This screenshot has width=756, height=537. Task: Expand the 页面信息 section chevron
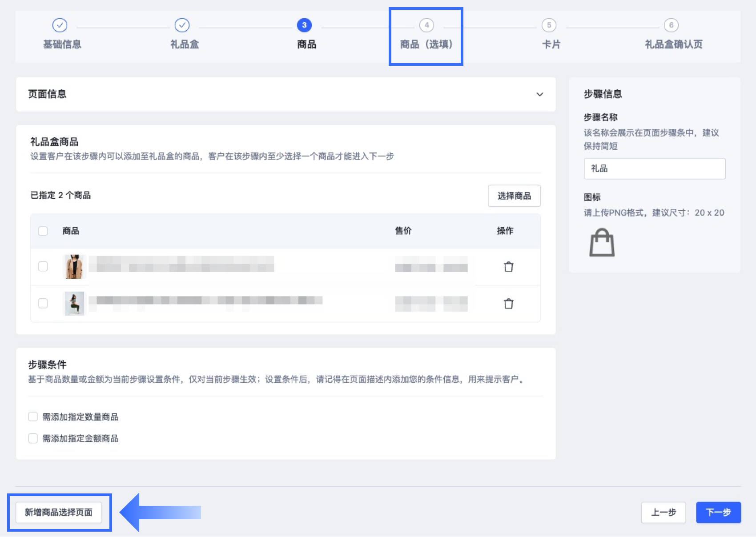click(539, 94)
